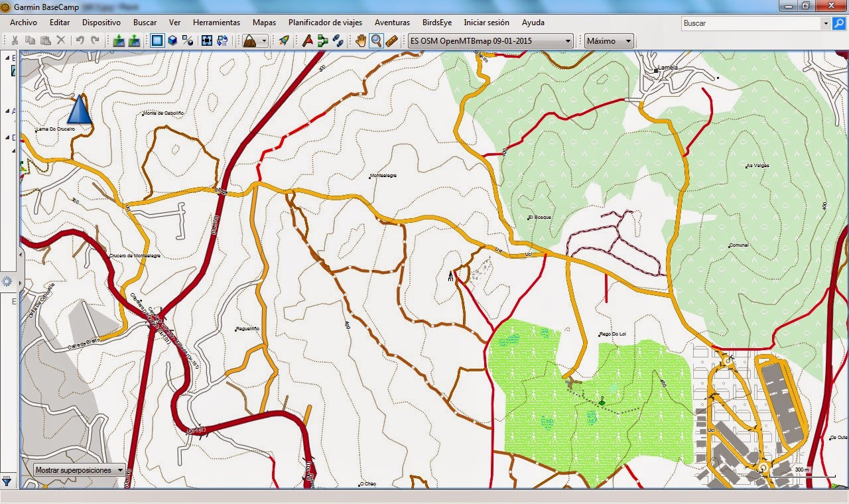The image size is (849, 504).
Task: Click the Copy icon in toolbar
Action: (30, 40)
